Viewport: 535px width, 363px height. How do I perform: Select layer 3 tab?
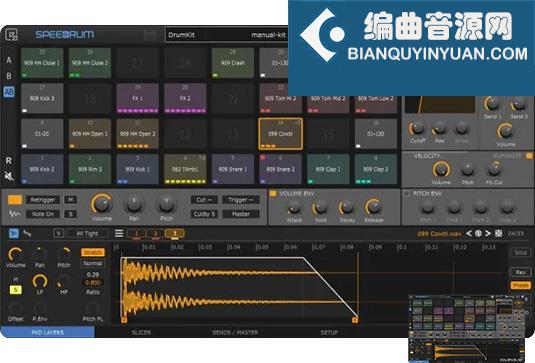click(x=175, y=234)
